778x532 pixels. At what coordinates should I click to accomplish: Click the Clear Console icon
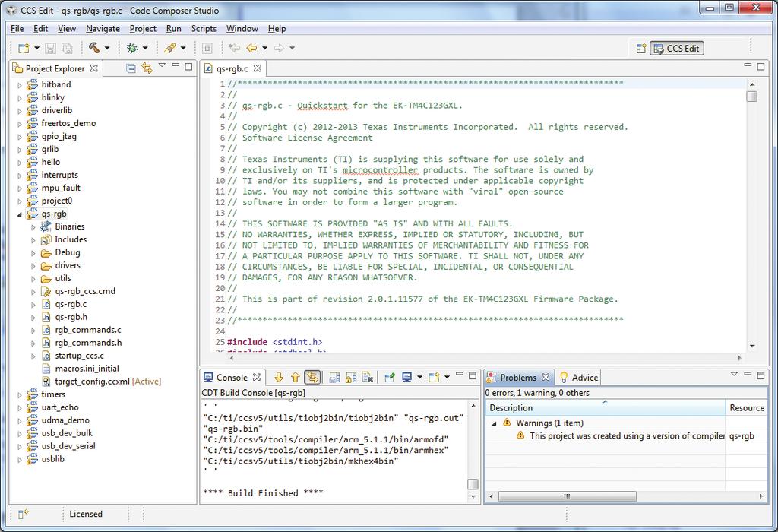pos(367,378)
